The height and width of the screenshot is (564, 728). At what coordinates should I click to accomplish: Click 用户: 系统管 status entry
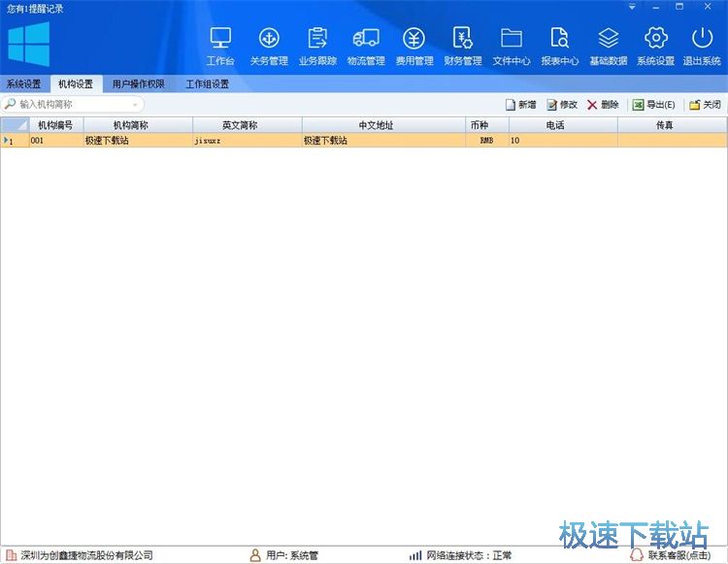pyautogui.click(x=292, y=555)
